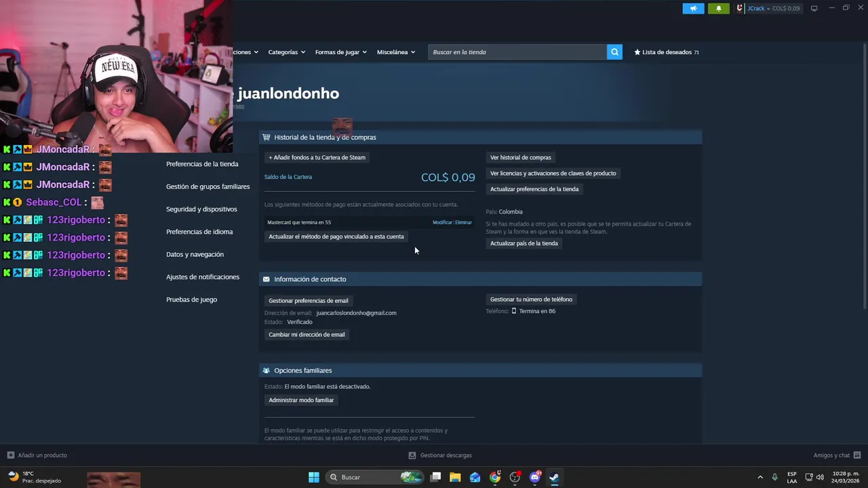Expand the Categorías store menu
Viewport: 868px width, 488px height.
point(286,52)
